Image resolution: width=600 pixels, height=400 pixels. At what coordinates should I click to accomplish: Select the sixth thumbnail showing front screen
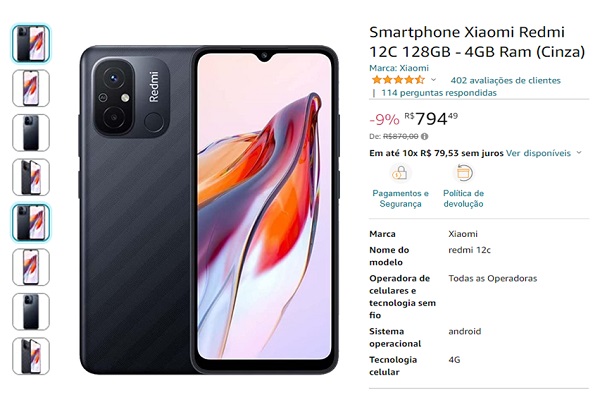31,267
